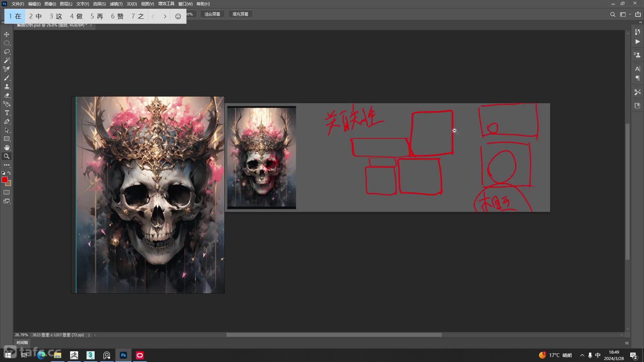Open the History panel icon
Viewport: 644px width, 362px height.
pos(637,32)
